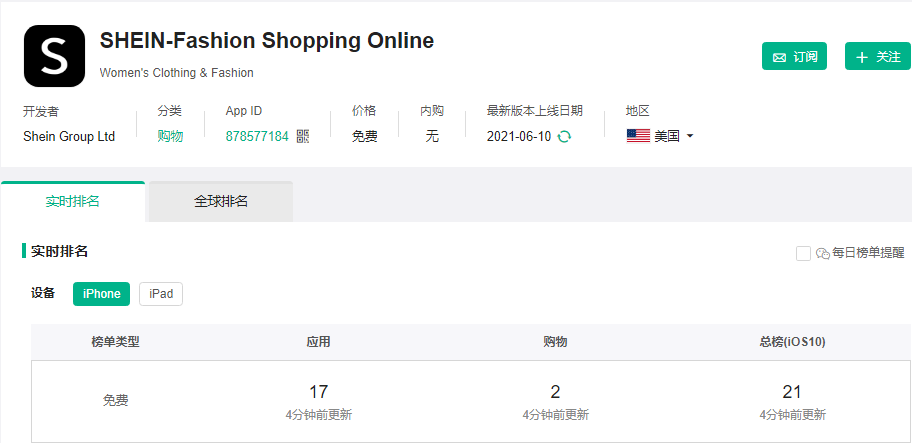Click the 应用 rank value 17
Image resolution: width=912 pixels, height=443 pixels.
click(x=318, y=392)
